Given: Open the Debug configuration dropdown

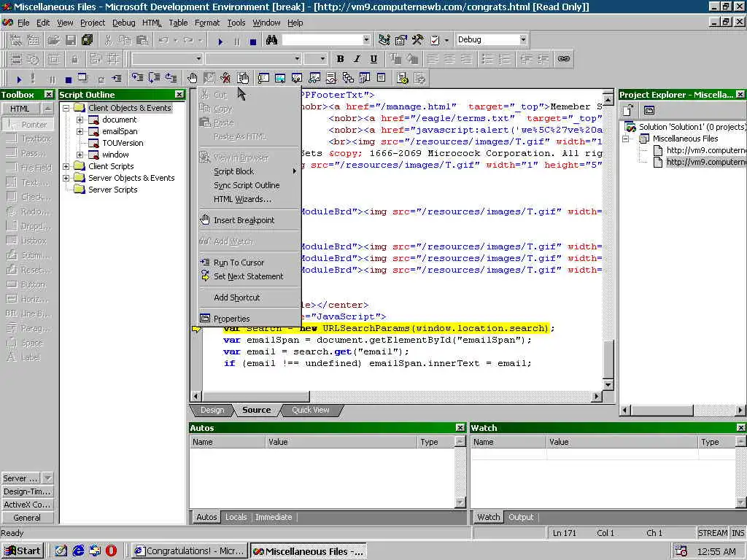Looking at the screenshot, I should pos(523,40).
